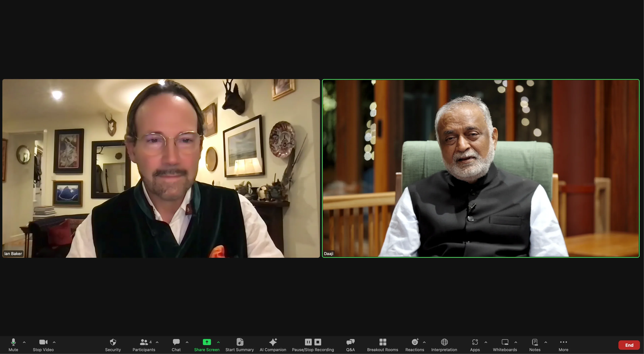Click the Ian Baker name label
The width and height of the screenshot is (644, 354).
pos(13,254)
